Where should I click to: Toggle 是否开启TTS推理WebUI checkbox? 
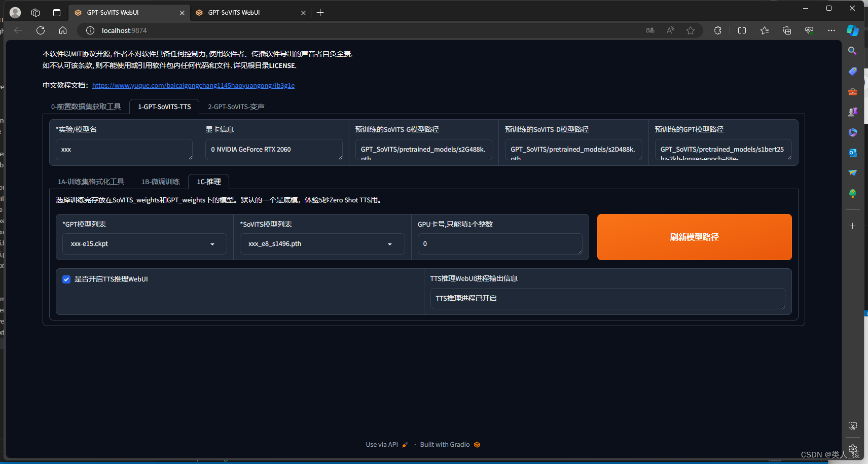click(66, 279)
